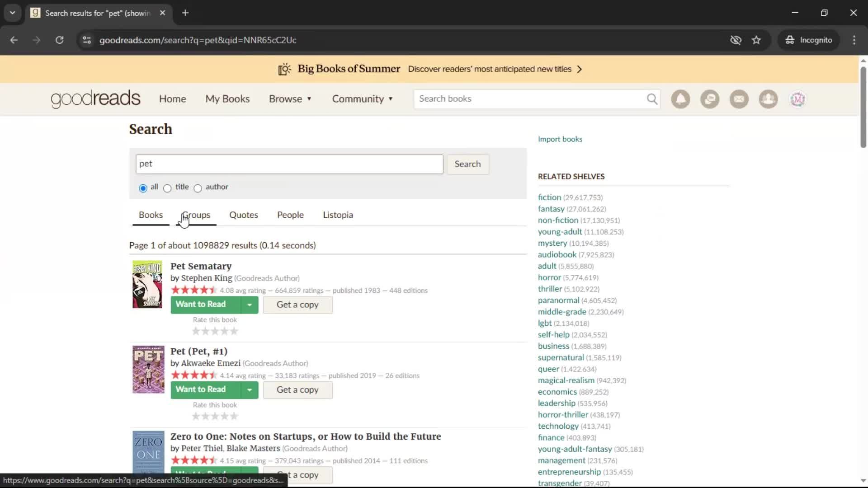Click the search query box containing pet
The height and width of the screenshot is (488, 868).
pos(289,164)
